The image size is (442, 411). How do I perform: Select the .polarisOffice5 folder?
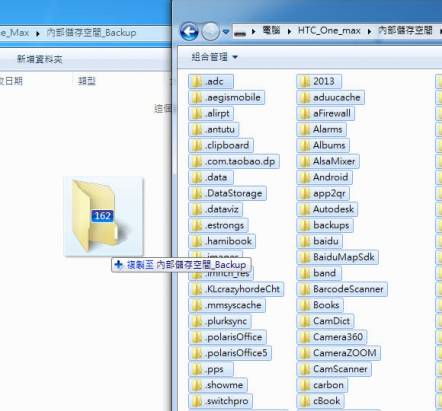[230, 353]
